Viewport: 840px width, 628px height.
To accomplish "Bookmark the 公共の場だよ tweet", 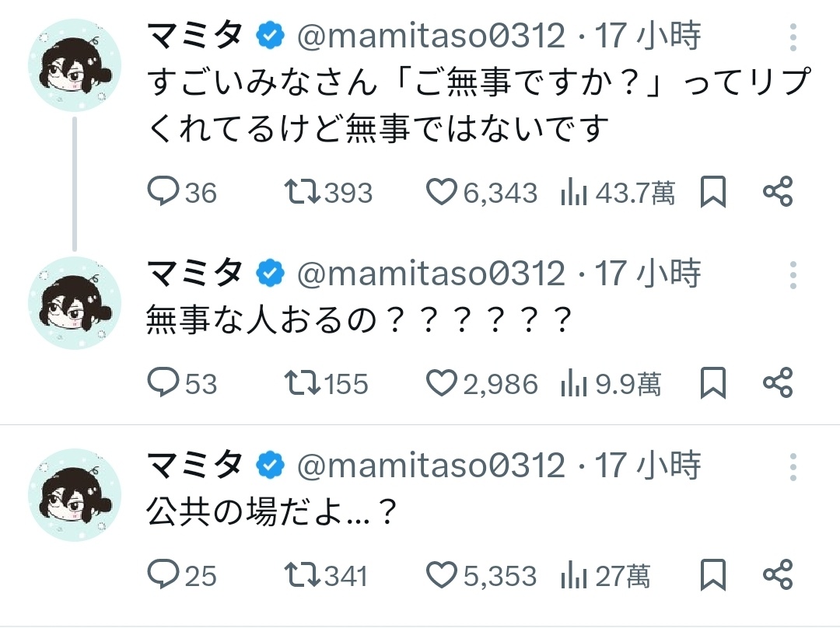I will (713, 575).
